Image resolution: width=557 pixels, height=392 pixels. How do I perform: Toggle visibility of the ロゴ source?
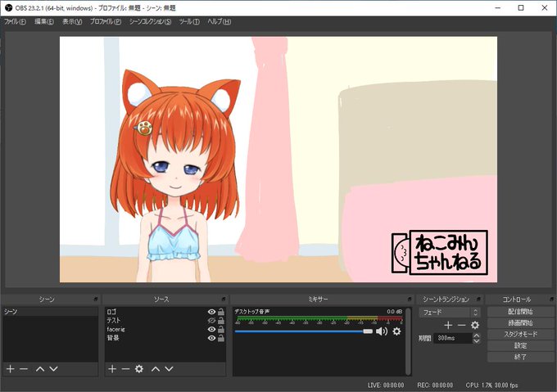tap(211, 312)
